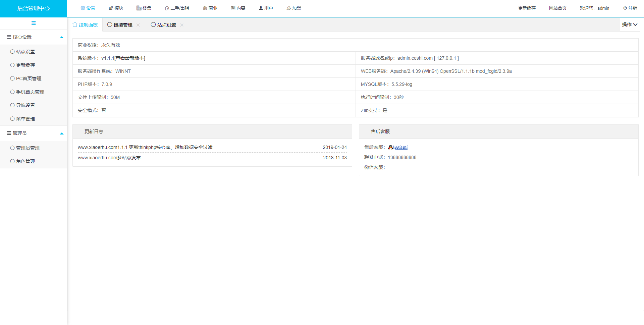Switch to the 控制面板 tab
644x325 pixels.
[x=85, y=25]
